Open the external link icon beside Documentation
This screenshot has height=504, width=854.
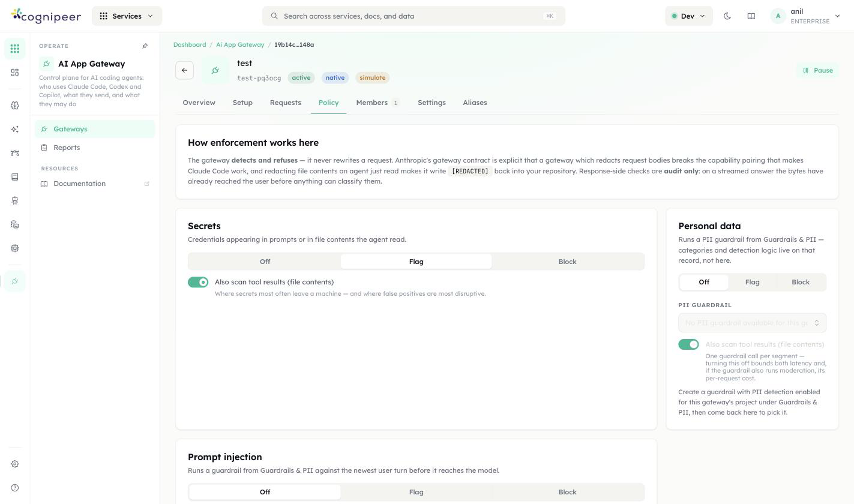click(146, 184)
